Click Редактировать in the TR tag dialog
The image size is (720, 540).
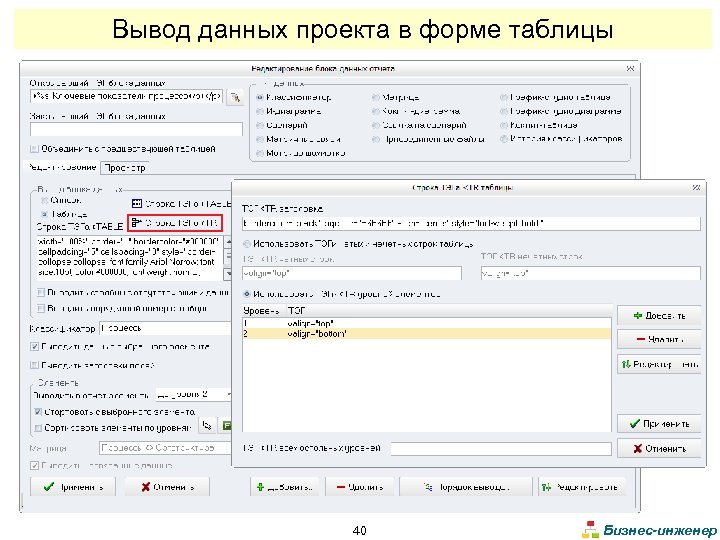click(x=659, y=365)
